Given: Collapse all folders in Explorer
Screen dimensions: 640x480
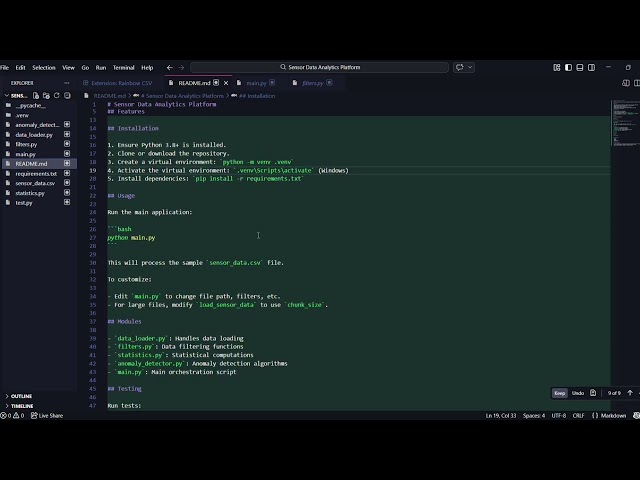Looking at the screenshot, I should point(67,96).
